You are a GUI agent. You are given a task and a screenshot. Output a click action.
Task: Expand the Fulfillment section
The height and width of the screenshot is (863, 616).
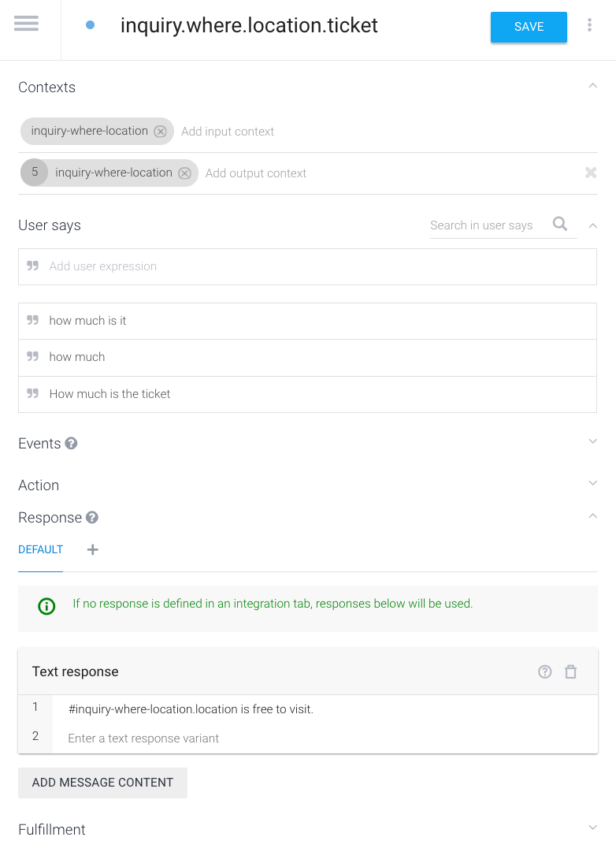pyautogui.click(x=592, y=828)
